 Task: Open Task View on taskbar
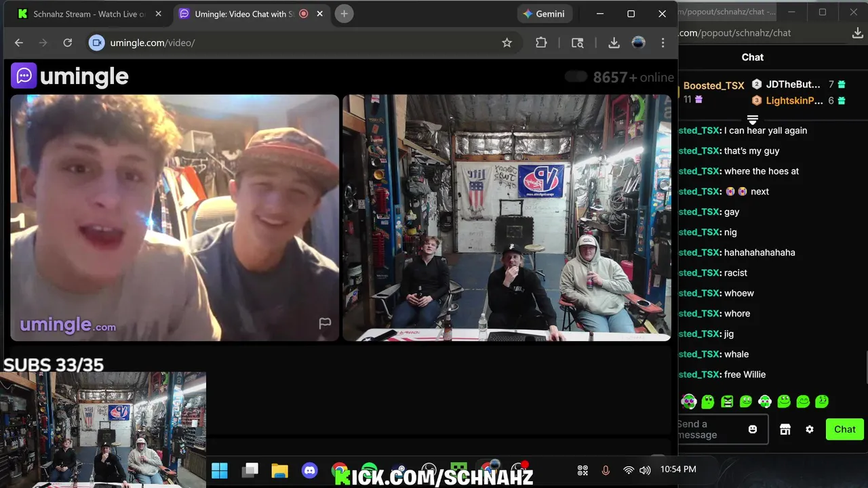pyautogui.click(x=251, y=470)
